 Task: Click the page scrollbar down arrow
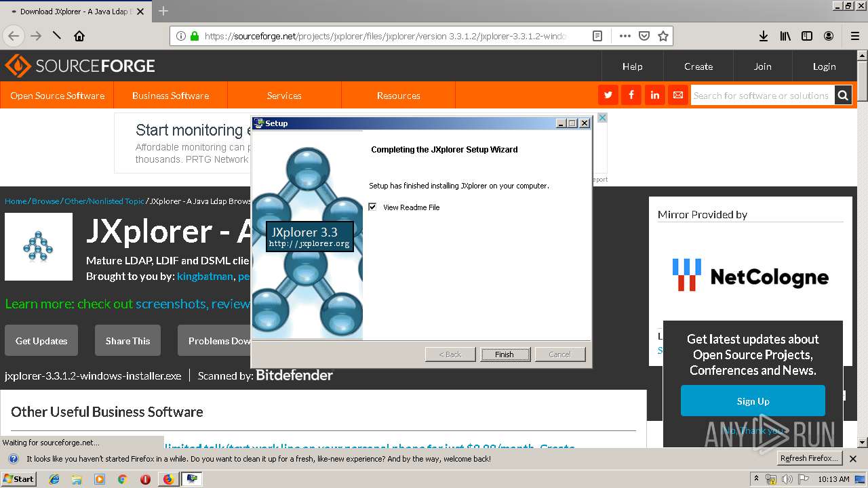click(x=863, y=443)
